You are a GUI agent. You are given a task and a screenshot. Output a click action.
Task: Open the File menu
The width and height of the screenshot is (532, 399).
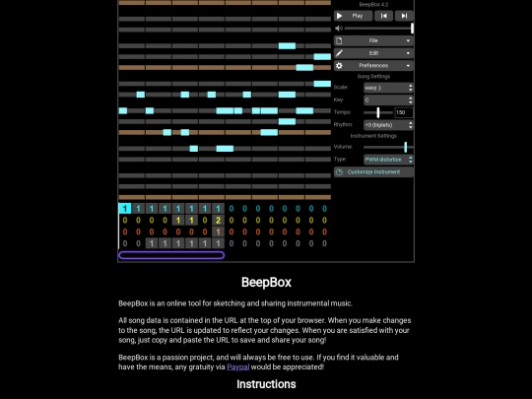[373, 40]
